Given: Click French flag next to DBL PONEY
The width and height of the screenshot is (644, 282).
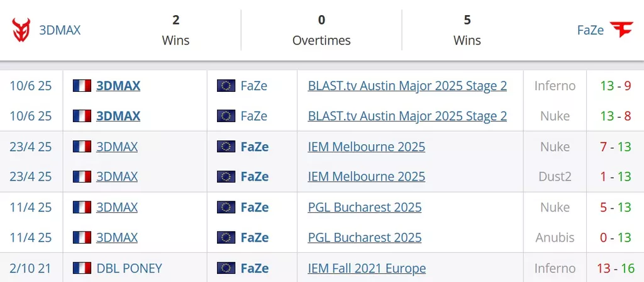Looking at the screenshot, I should pyautogui.click(x=82, y=268).
